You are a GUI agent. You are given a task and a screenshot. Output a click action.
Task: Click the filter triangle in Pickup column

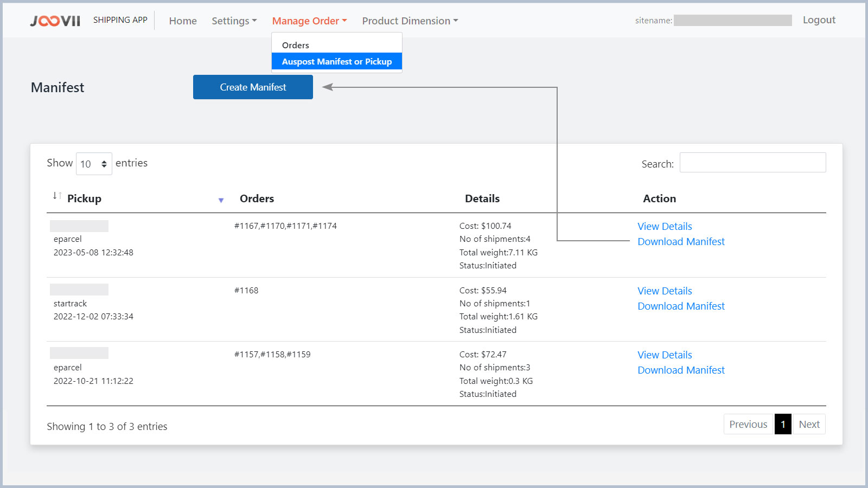(x=221, y=200)
